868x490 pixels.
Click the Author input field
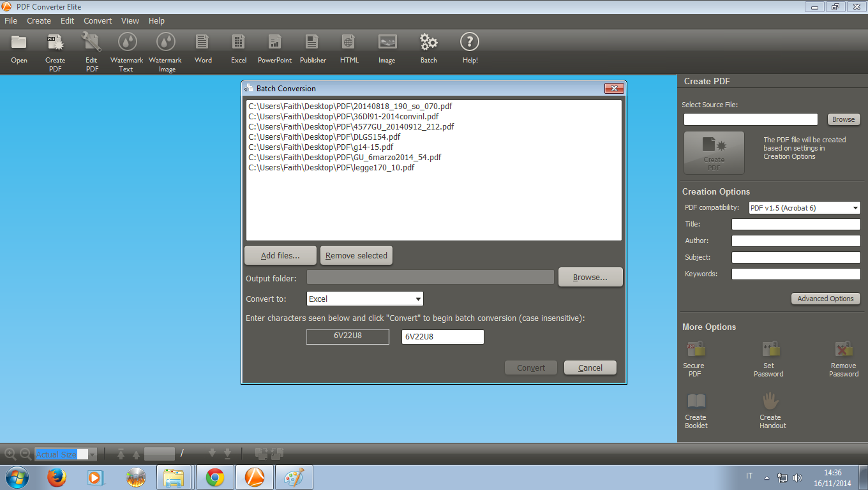coord(796,241)
